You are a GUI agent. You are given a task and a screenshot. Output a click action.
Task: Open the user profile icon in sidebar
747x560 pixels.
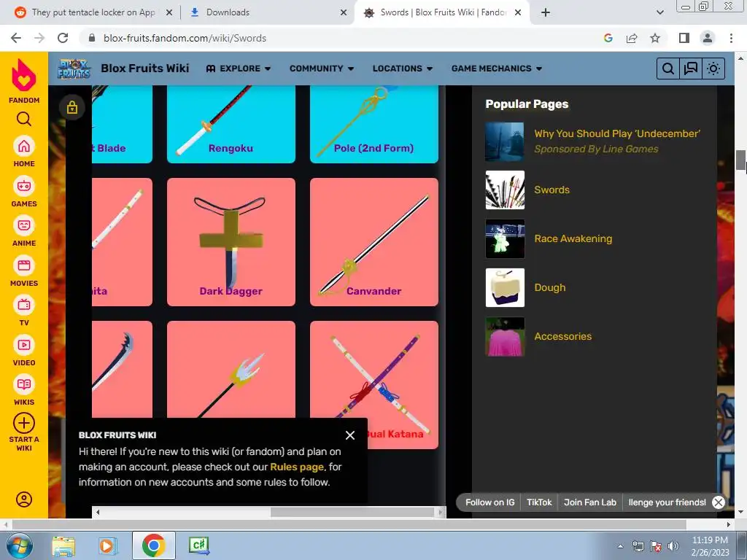pos(24,499)
